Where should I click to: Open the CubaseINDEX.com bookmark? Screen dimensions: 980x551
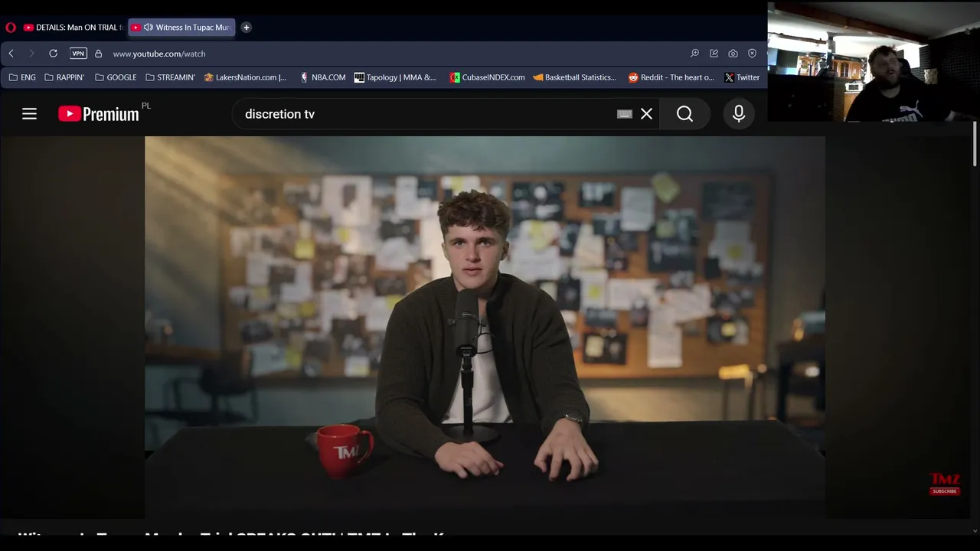tap(487, 77)
